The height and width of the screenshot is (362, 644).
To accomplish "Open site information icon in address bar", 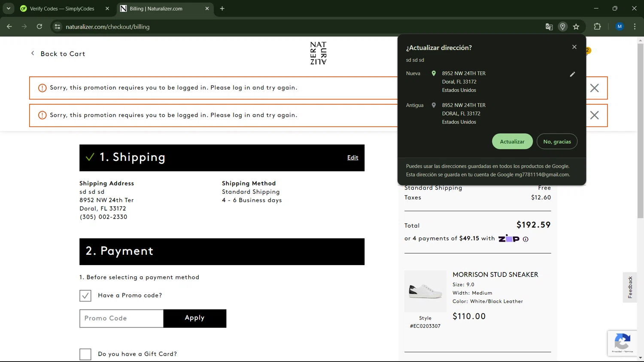I will click(57, 27).
